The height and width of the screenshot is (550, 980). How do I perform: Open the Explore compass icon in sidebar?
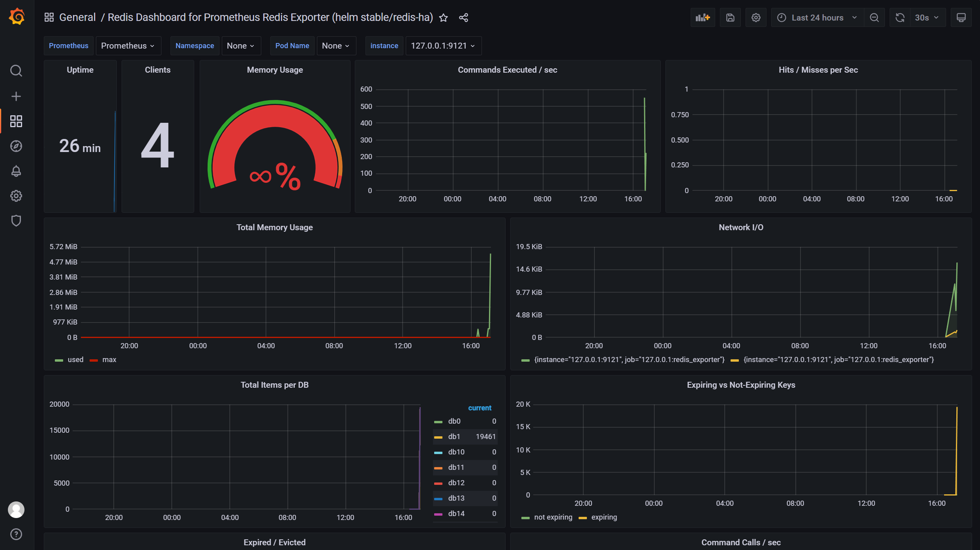point(16,146)
